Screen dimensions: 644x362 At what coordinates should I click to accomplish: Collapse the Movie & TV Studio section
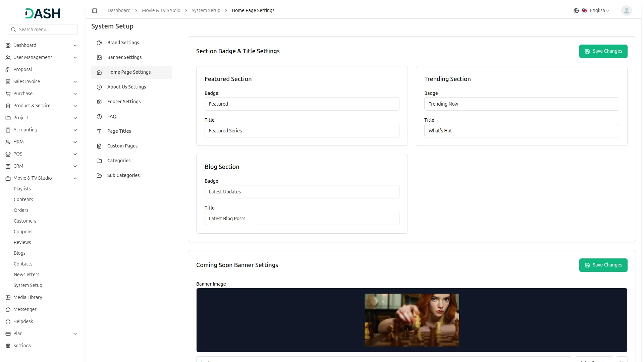pos(75,178)
